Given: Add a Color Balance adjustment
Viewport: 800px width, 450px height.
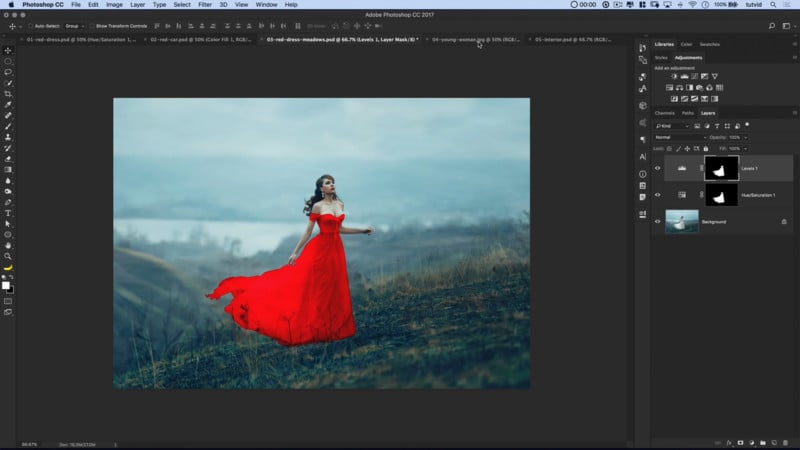Looking at the screenshot, I should pyautogui.click(x=679, y=87).
